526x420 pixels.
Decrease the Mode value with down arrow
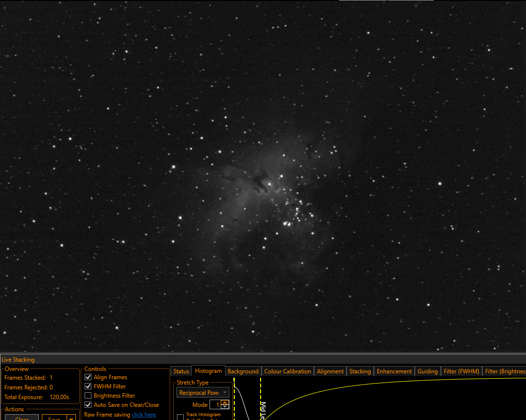click(225, 406)
